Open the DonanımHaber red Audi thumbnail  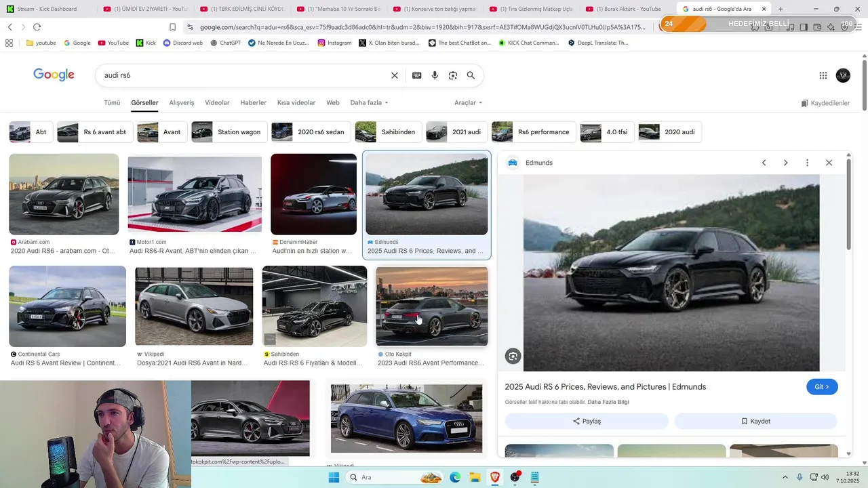pos(313,195)
